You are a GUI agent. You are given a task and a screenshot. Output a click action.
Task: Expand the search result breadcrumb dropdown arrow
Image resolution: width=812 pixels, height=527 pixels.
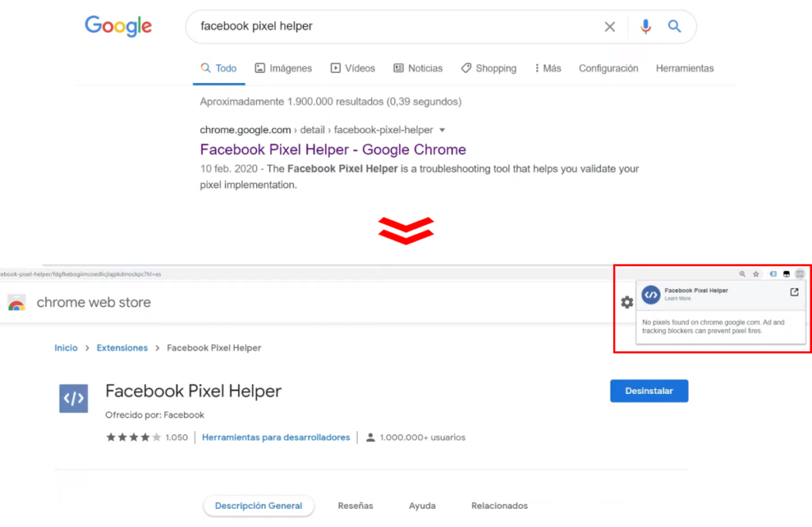coord(442,130)
